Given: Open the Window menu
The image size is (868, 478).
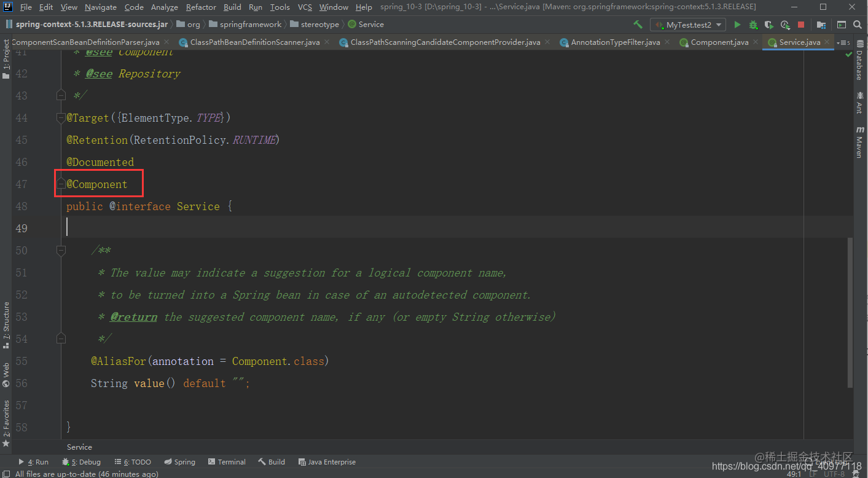Looking at the screenshot, I should 334,7.
